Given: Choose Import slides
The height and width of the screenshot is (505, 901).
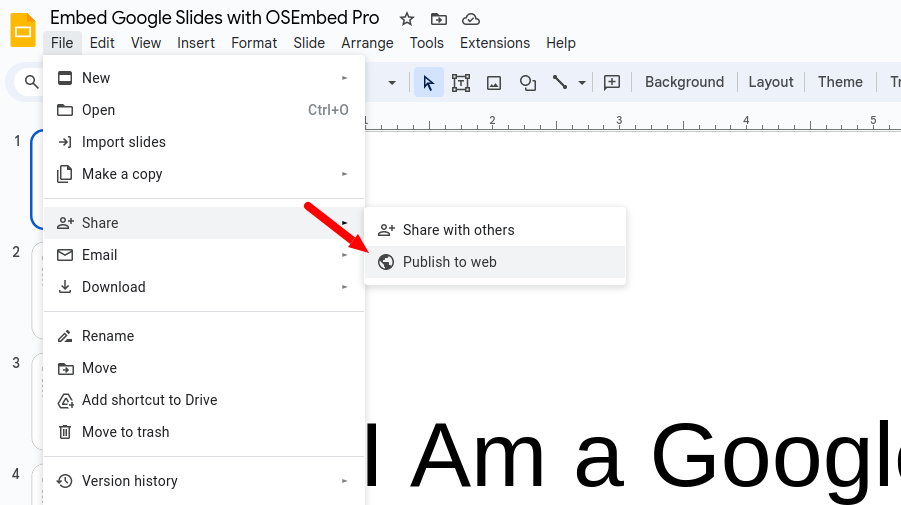Looking at the screenshot, I should pyautogui.click(x=204, y=142).
